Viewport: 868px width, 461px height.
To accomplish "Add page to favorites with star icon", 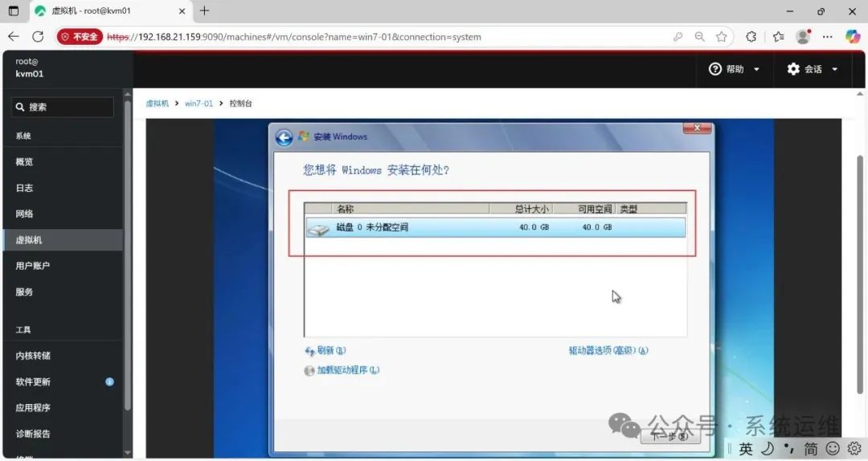I will coord(721,36).
